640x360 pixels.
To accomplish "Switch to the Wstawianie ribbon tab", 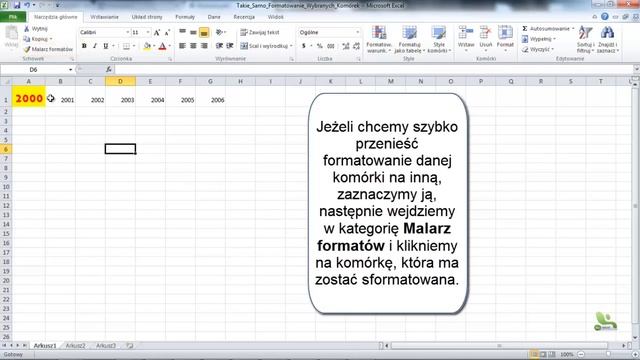I will (x=104, y=17).
